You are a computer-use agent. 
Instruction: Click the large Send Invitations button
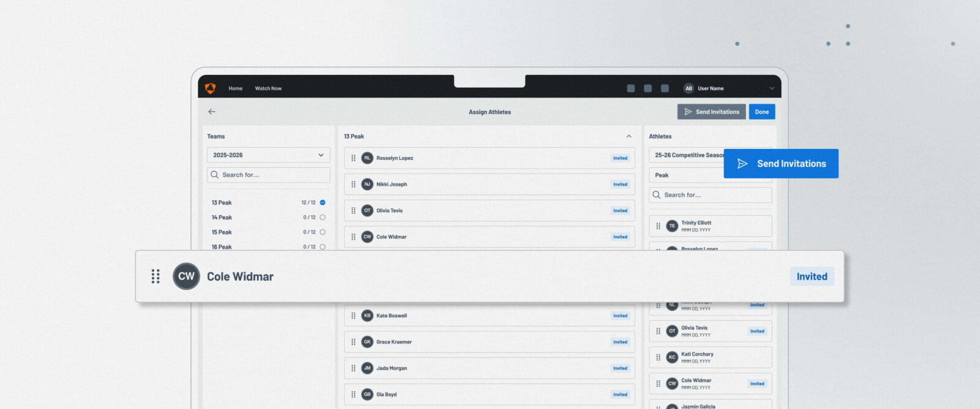point(781,164)
